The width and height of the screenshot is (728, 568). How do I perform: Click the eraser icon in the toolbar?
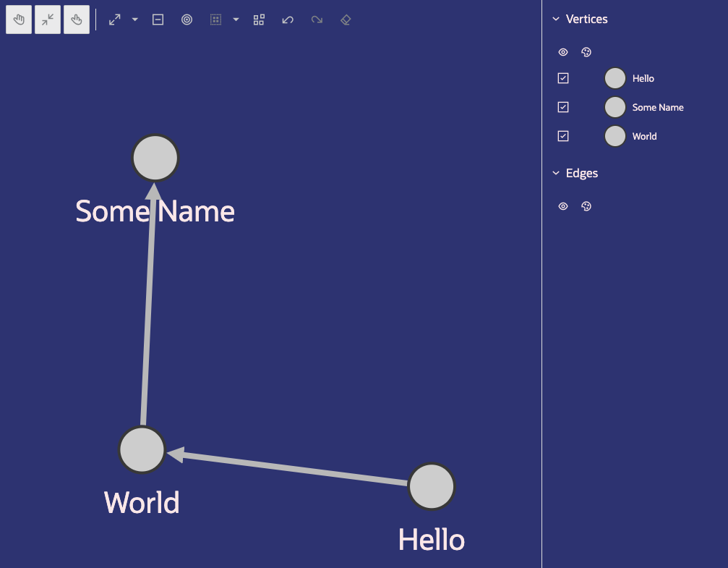345,20
